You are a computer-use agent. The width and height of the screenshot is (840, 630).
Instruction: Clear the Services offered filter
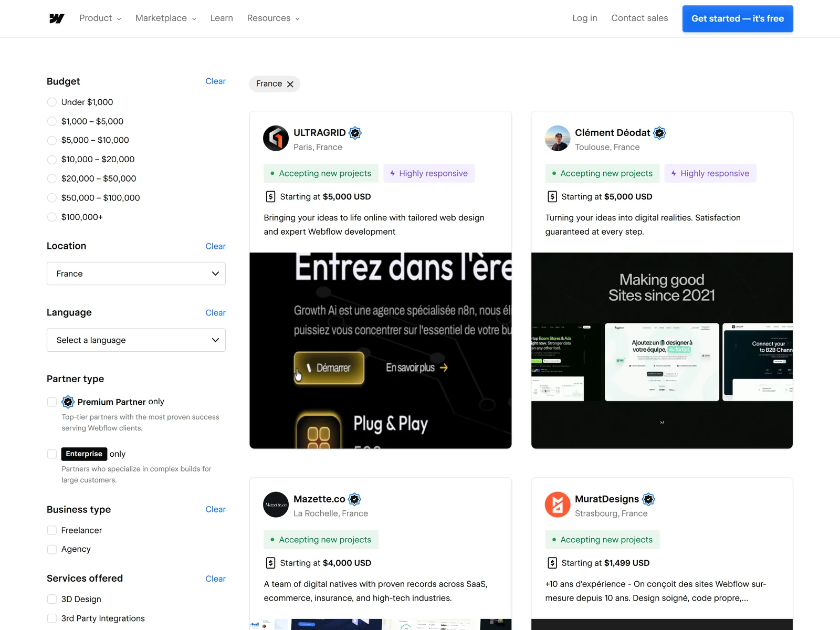coord(215,579)
